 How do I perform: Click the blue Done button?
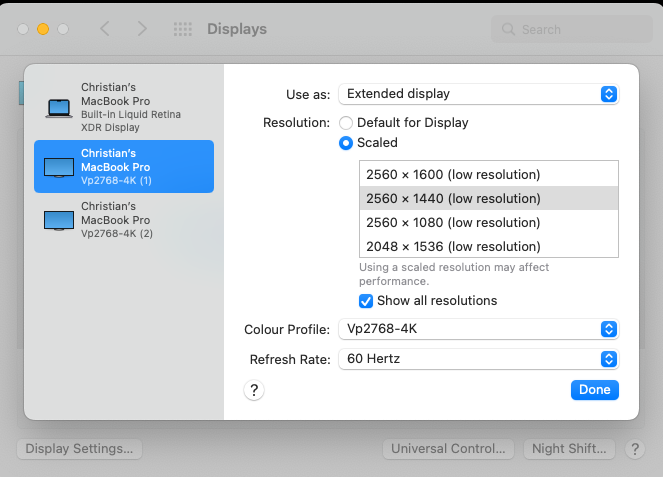tap(595, 390)
